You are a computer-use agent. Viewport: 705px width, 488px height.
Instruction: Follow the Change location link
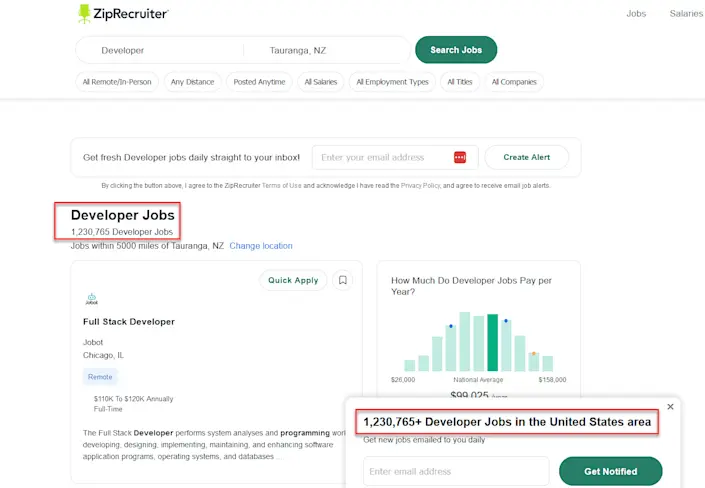click(x=261, y=246)
